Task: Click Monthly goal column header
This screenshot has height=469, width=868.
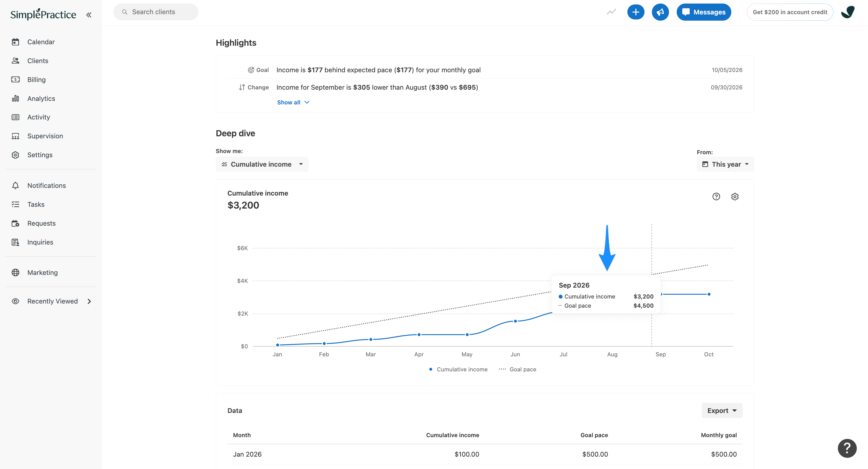Action: [719, 435]
